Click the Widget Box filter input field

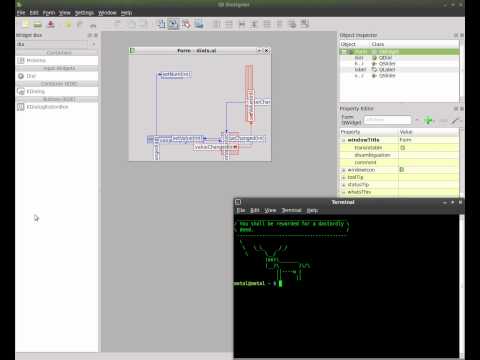(52, 44)
